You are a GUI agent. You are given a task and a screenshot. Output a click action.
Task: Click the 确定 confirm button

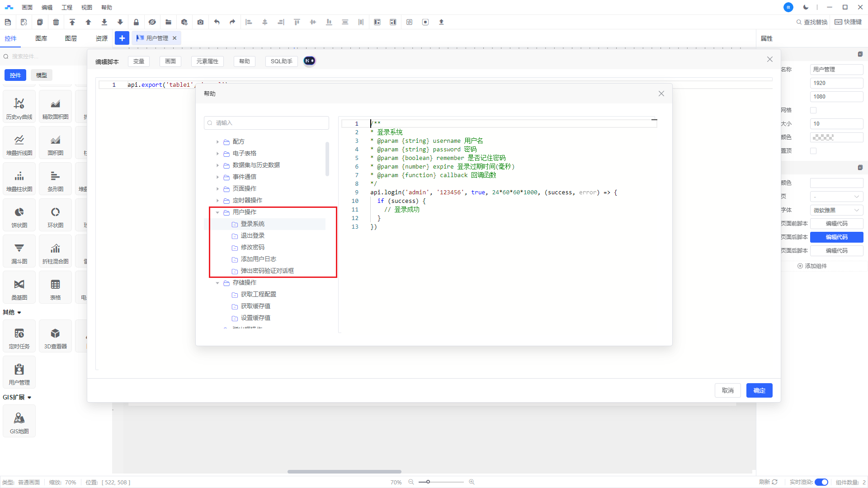click(x=759, y=390)
